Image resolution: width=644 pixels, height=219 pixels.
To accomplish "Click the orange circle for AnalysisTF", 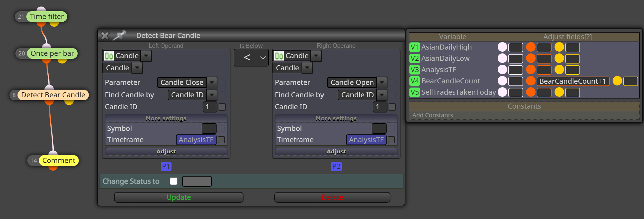I will (x=531, y=70).
